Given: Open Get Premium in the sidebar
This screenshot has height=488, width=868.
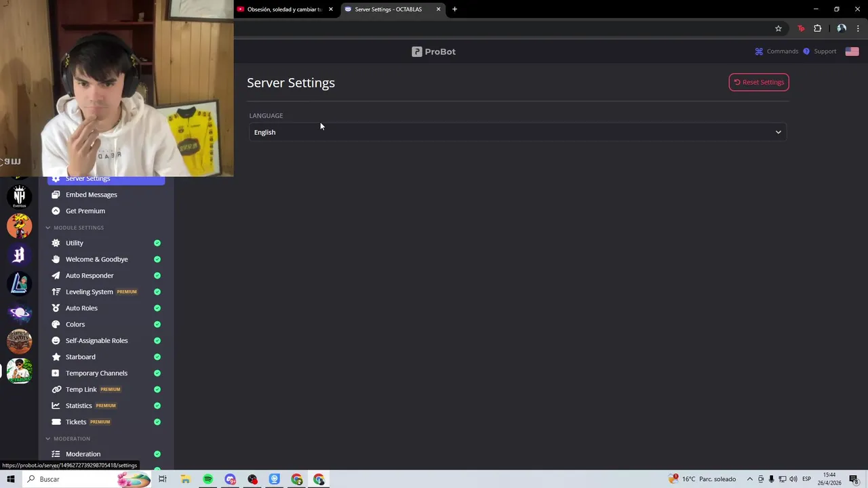Looking at the screenshot, I should [x=85, y=211].
